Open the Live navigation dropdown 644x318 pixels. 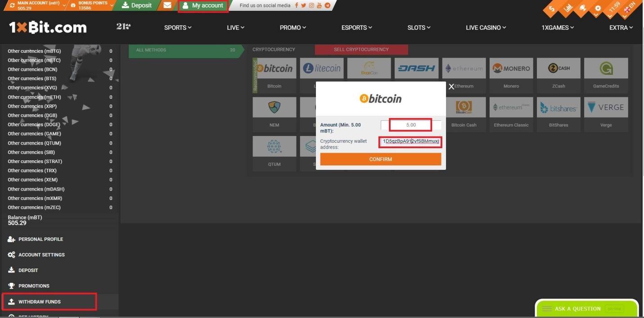point(236,27)
